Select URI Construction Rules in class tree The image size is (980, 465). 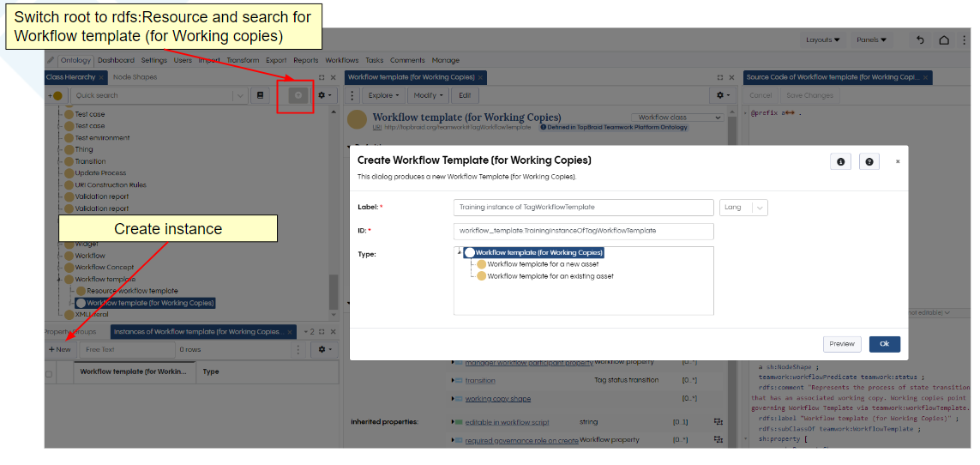coord(110,184)
